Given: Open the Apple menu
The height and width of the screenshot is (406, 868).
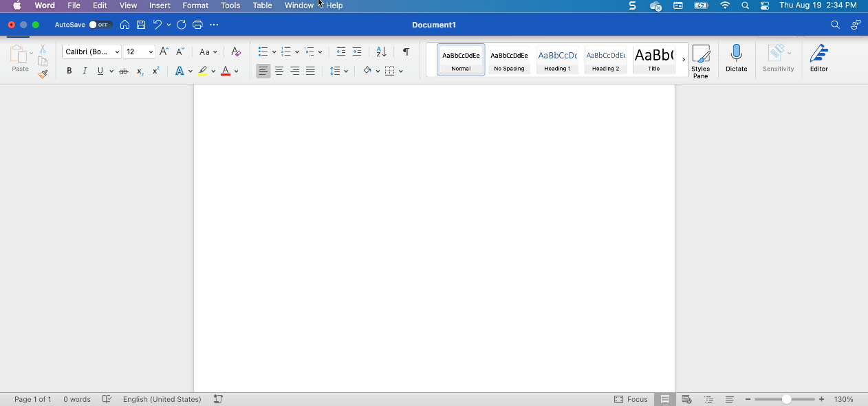Looking at the screenshot, I should (17, 5).
